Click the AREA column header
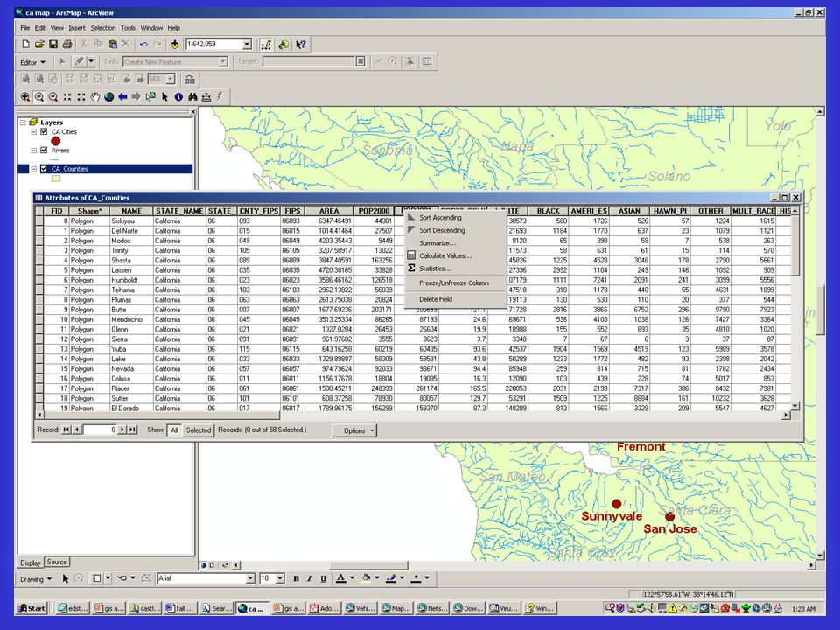The image size is (840, 630). point(329,211)
